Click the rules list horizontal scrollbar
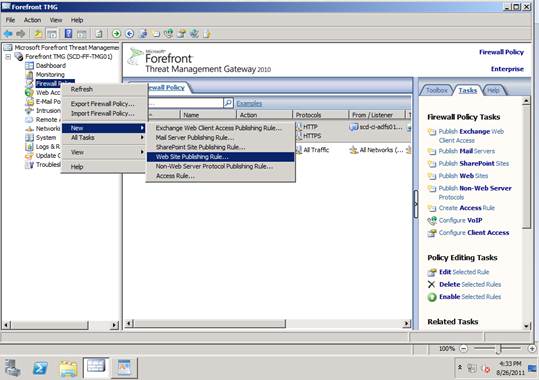Viewport: 539px width, 380px height. (x=210, y=324)
